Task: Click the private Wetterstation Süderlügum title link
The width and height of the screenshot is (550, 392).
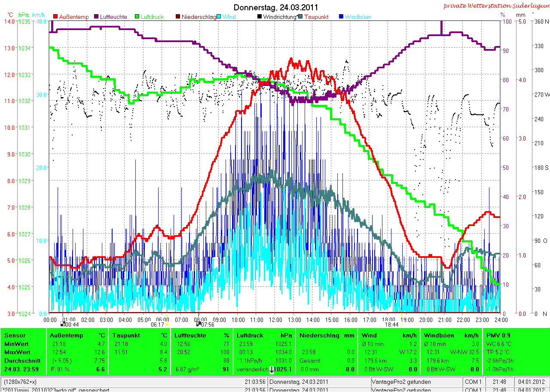Action: pos(496,6)
